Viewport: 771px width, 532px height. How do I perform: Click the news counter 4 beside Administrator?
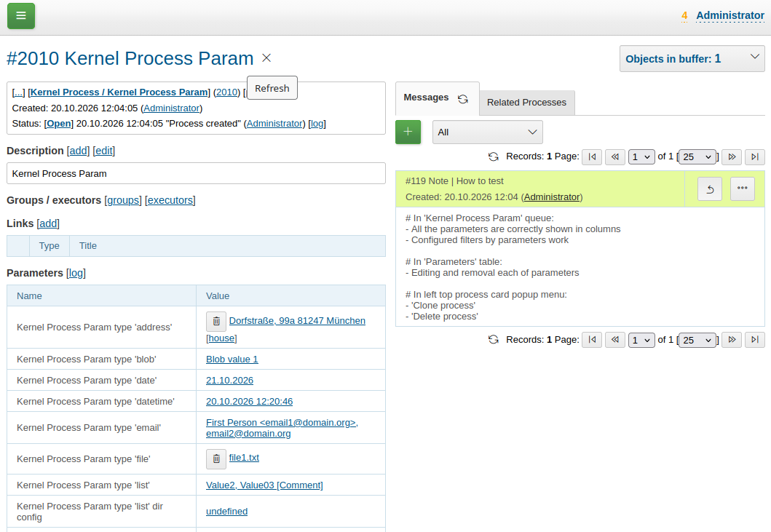(684, 16)
